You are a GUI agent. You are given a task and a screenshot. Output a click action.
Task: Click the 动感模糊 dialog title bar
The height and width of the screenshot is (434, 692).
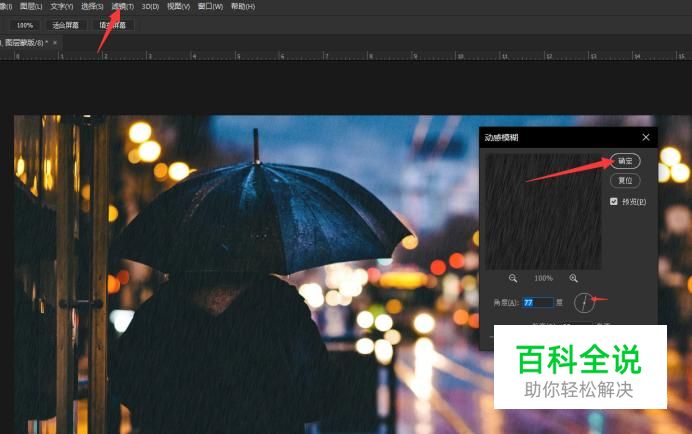pos(568,137)
